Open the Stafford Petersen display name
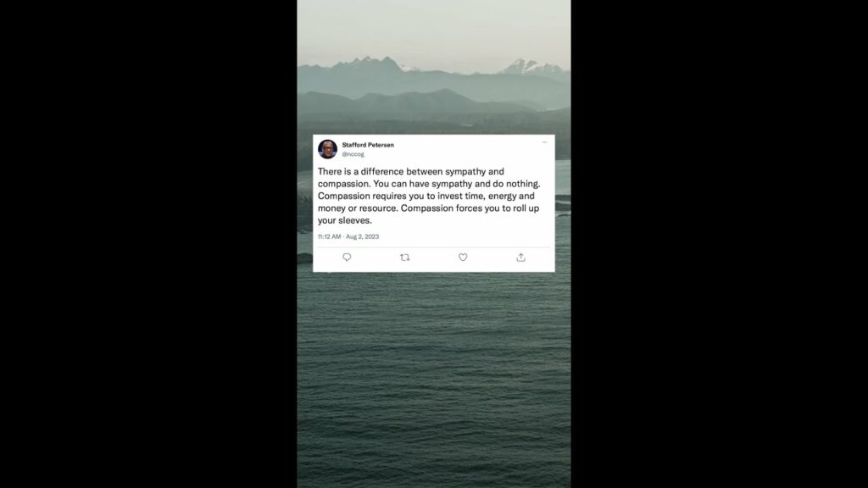Screen dimensions: 868x488 (x=368, y=145)
